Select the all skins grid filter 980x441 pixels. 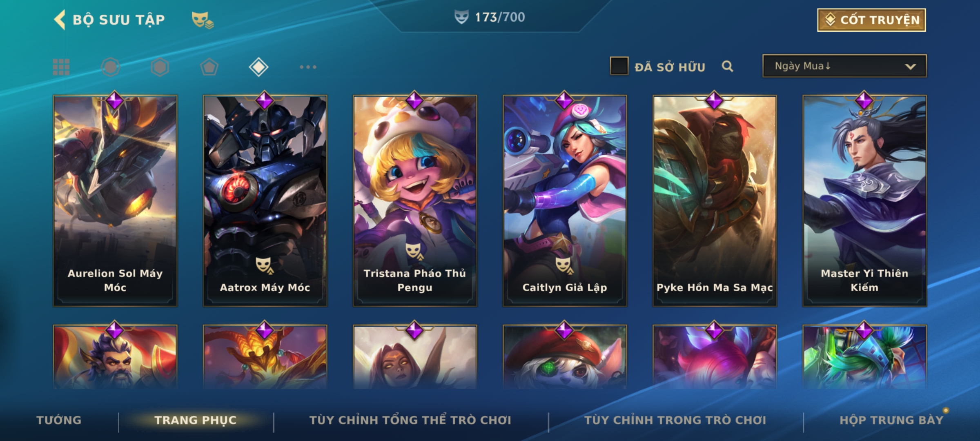pyautogui.click(x=61, y=67)
